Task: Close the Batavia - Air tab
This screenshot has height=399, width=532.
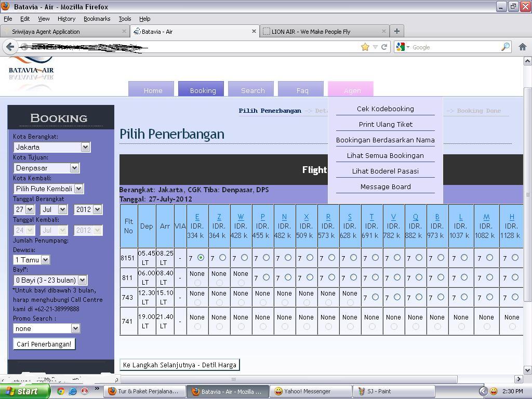Action: click(254, 31)
